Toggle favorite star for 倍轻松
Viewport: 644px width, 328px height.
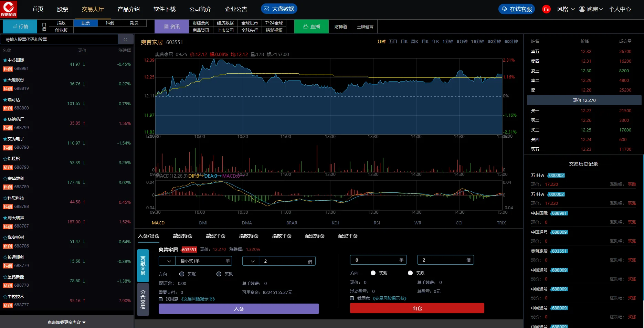click(x=5, y=159)
